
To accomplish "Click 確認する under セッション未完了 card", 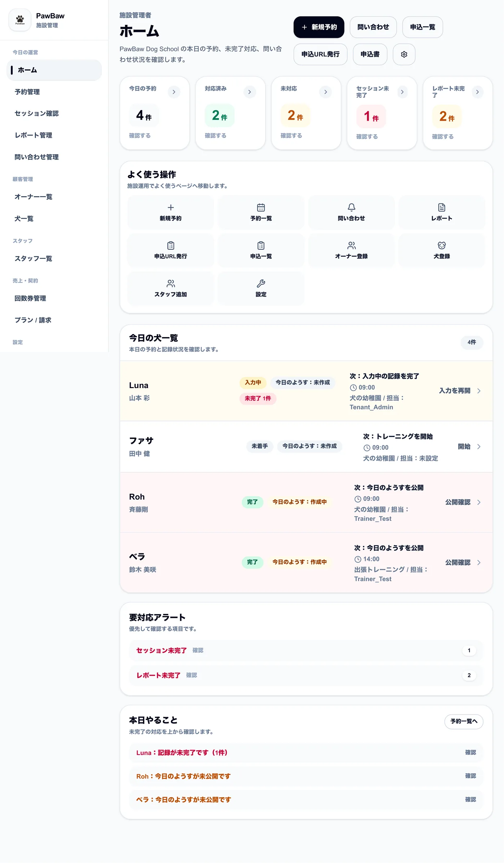I will [x=367, y=137].
